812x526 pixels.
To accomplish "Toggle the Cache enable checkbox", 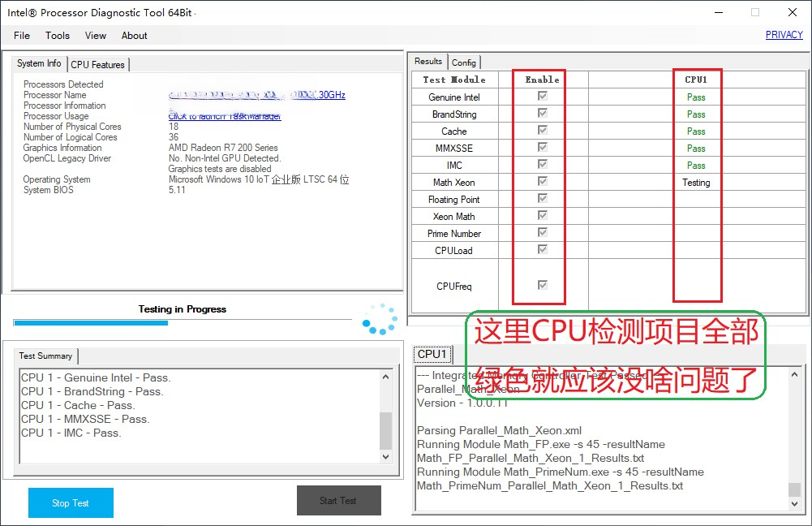I will [x=542, y=130].
